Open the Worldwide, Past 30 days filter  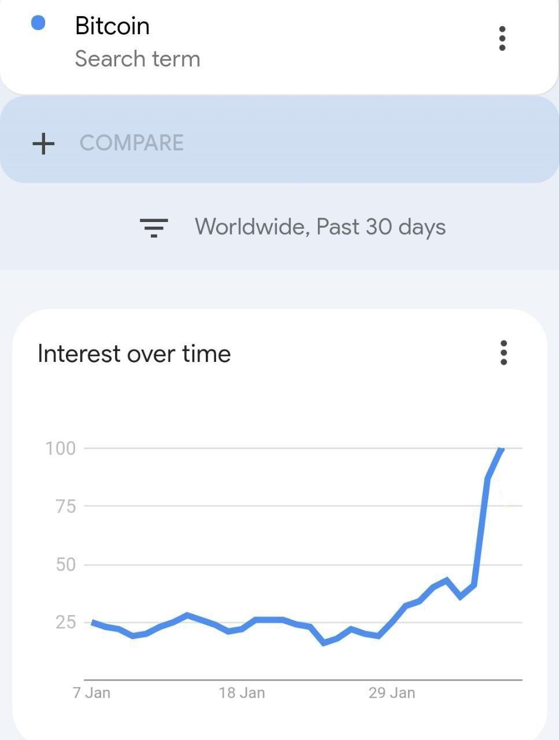pos(320,227)
